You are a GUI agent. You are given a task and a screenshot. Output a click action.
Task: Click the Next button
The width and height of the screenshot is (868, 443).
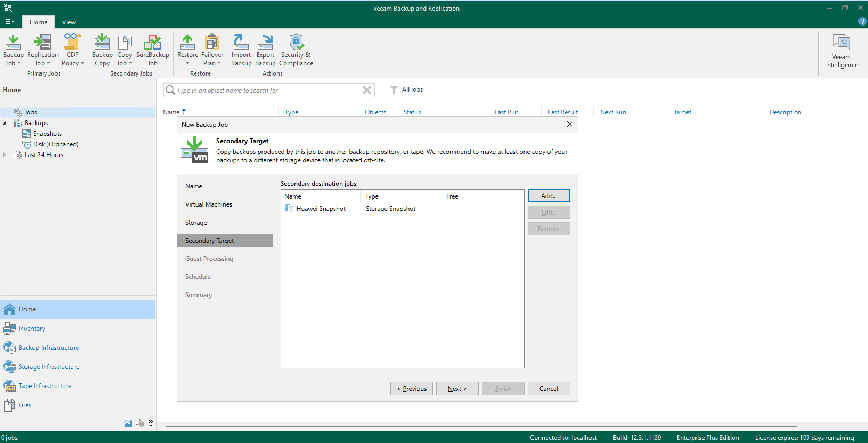point(457,389)
